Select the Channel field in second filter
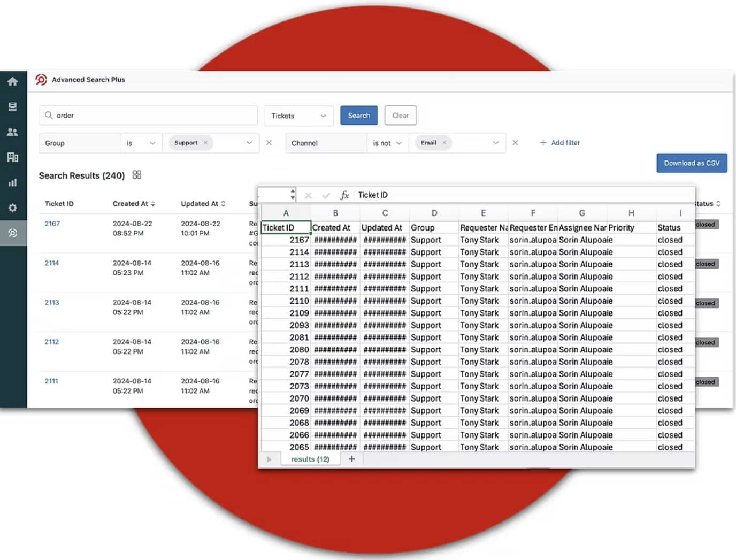The height and width of the screenshot is (560, 736). [x=326, y=143]
